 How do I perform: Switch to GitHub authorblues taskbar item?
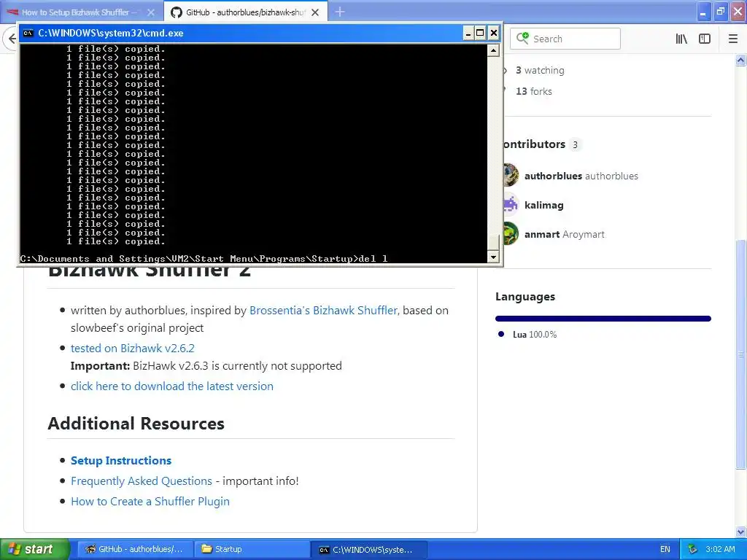pyautogui.click(x=135, y=549)
